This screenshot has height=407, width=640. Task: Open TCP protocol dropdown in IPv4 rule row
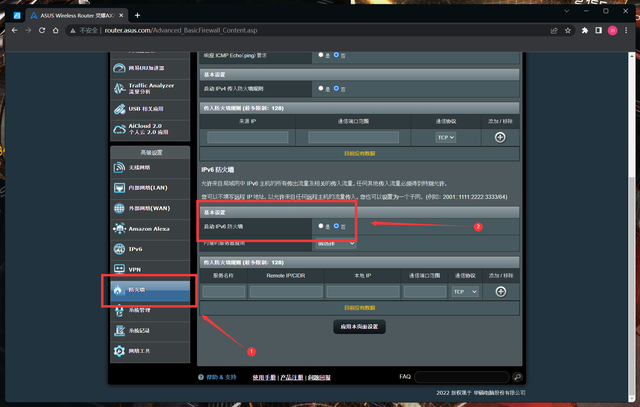446,136
